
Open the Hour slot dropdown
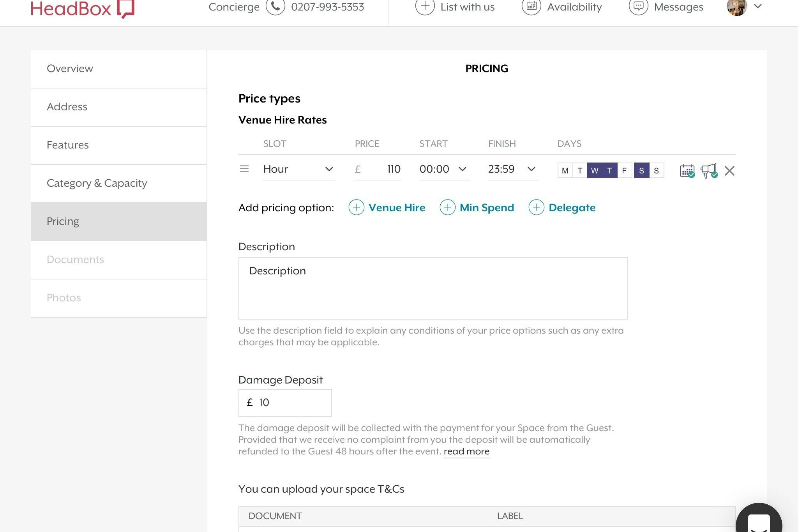pos(299,169)
